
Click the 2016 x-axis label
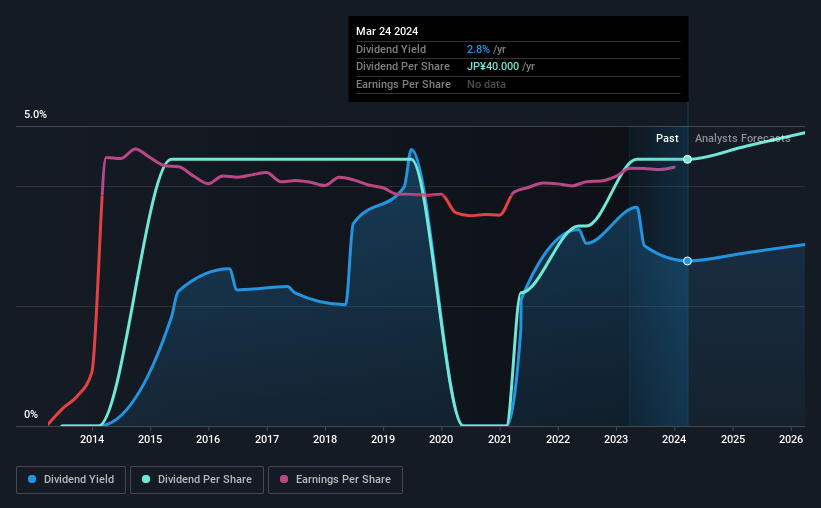pos(208,439)
